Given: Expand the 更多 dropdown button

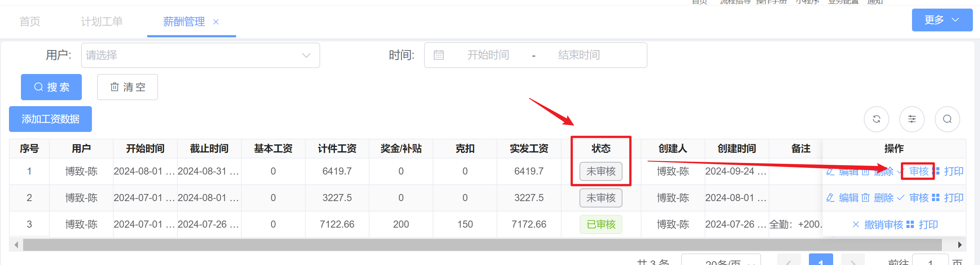Looking at the screenshot, I should coord(942,20).
